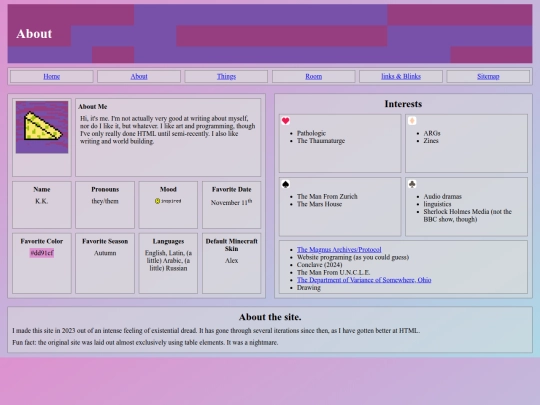Select the Pathologic list item
Screen dimensions: 540x405
point(311,133)
